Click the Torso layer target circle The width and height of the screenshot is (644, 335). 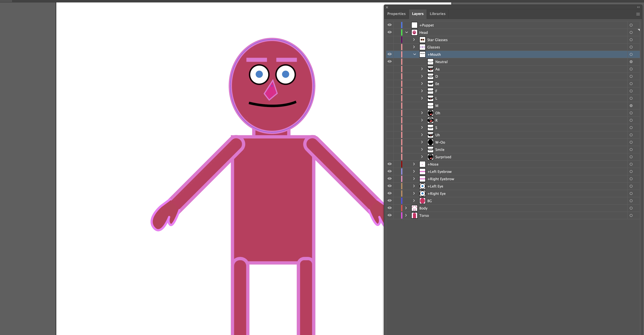click(x=631, y=215)
